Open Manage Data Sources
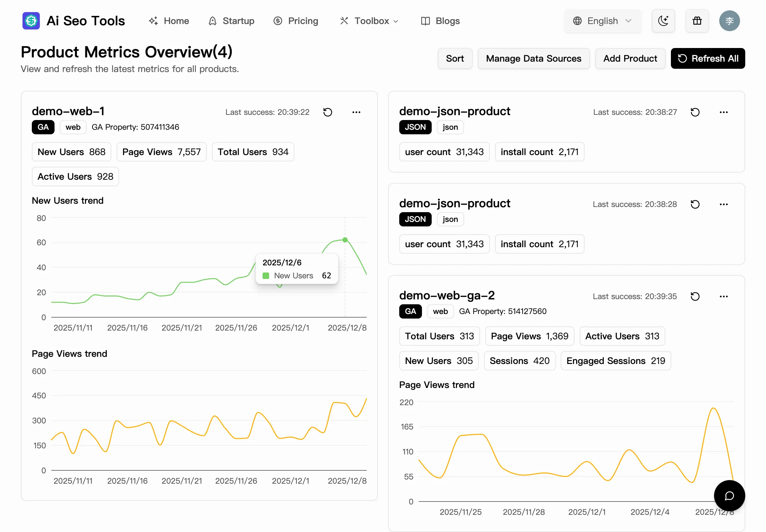 point(533,58)
